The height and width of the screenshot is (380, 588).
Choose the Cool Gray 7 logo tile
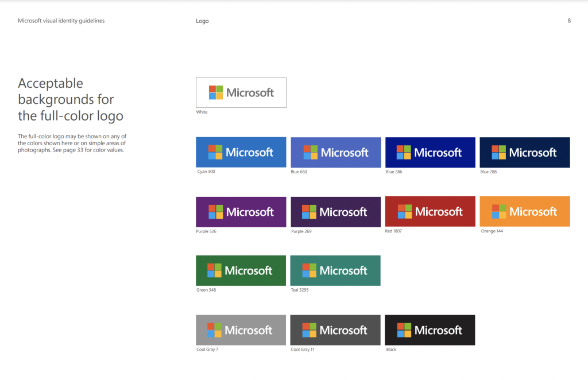tap(241, 330)
